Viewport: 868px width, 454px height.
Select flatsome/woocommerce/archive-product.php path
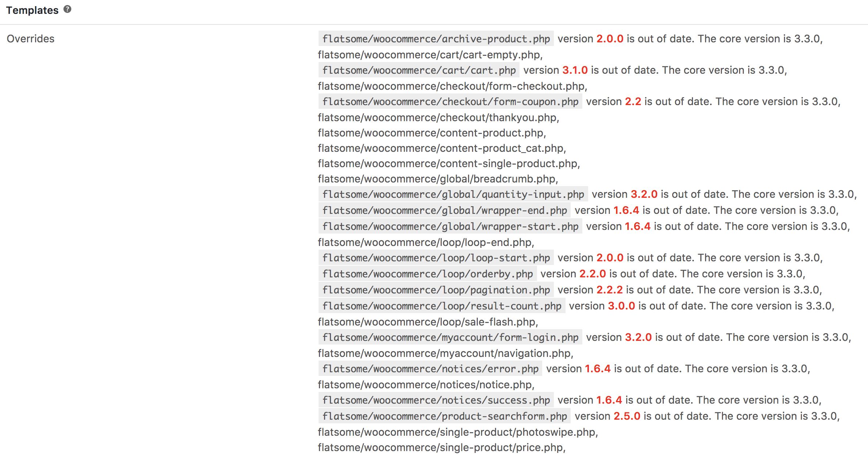(436, 39)
